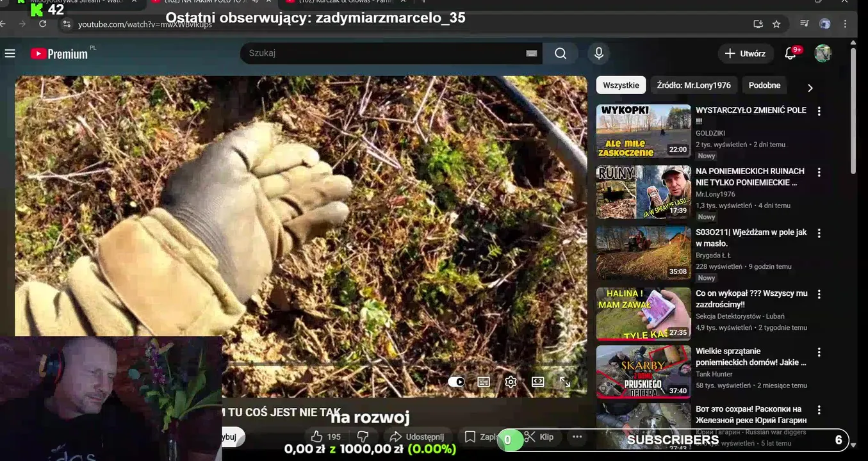Create a clip with Klip scissors
Screen dimensions: 868x461
click(x=539, y=437)
